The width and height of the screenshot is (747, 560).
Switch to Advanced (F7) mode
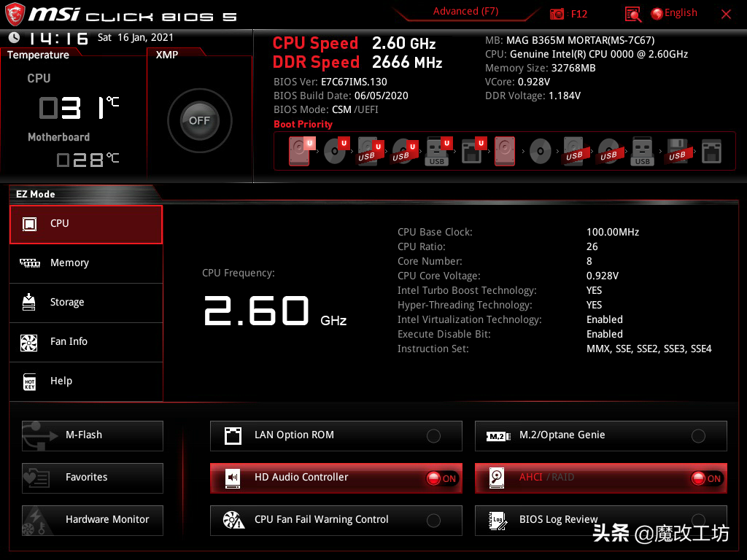[465, 12]
